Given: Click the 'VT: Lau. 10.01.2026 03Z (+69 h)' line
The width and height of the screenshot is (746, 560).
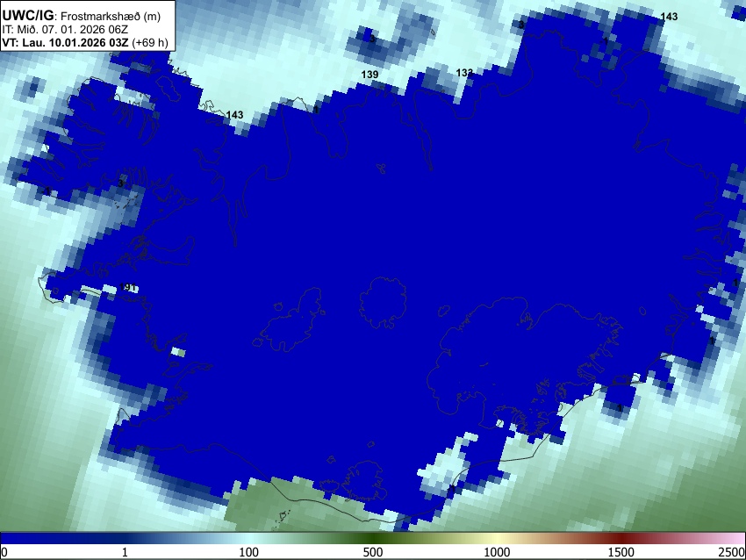Looking at the screenshot, I should click(85, 42).
